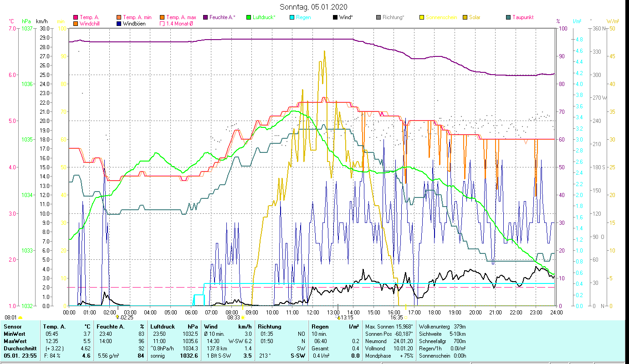Click the moon marker at 02:25

click(x=118, y=317)
